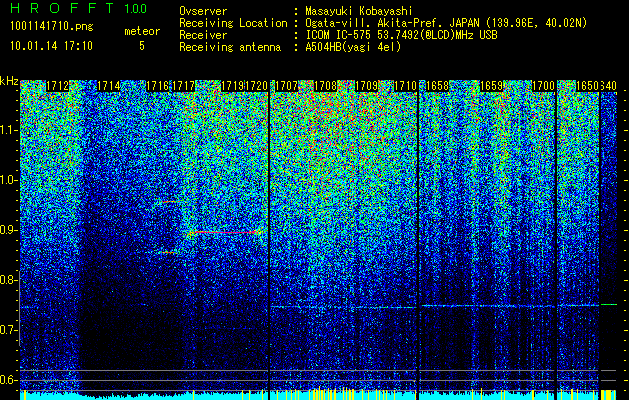629x400 pixels.
Task: Click the 1712 time marker
Action: point(57,86)
